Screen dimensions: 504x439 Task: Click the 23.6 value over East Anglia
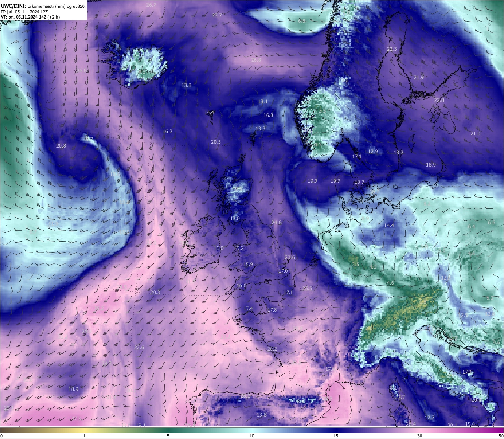[x=290, y=257]
